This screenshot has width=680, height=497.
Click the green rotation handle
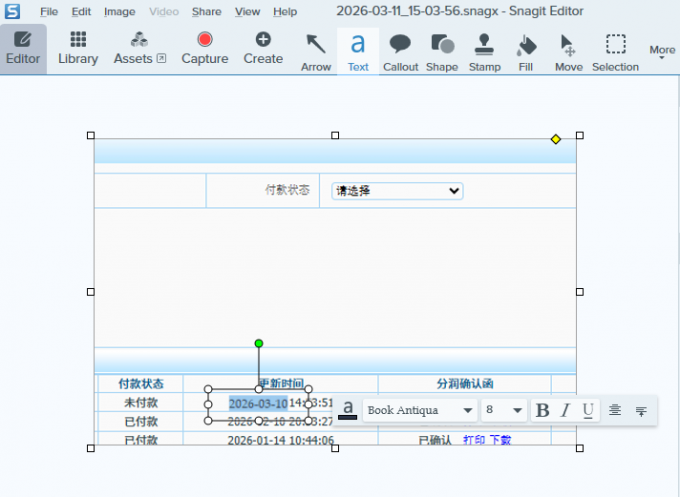259,343
